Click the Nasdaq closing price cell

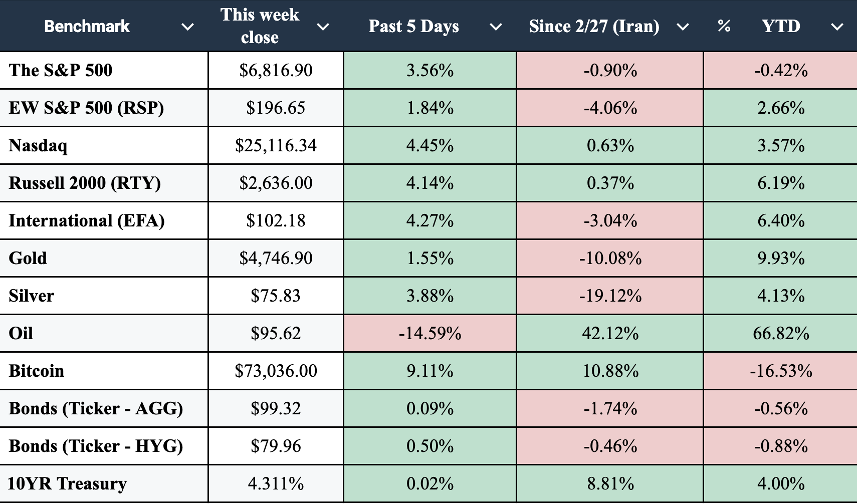(x=276, y=145)
